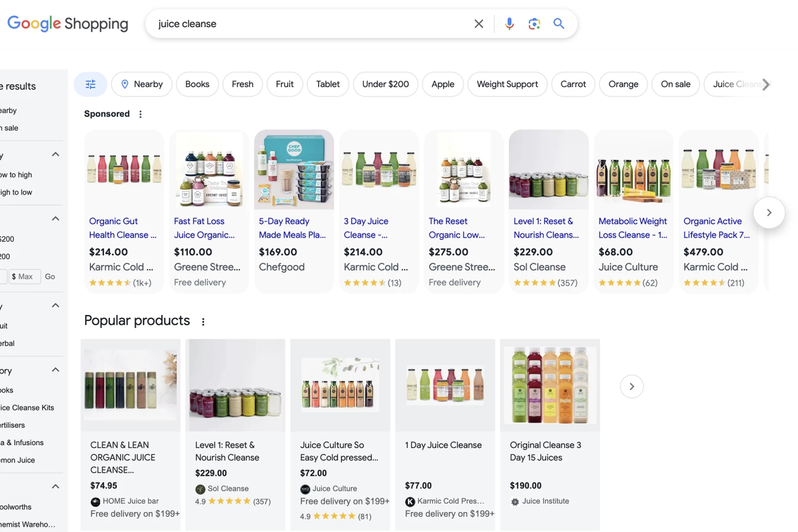Screen dimensions: 798x532
Task: Start voice search with microphone
Action: coord(509,24)
